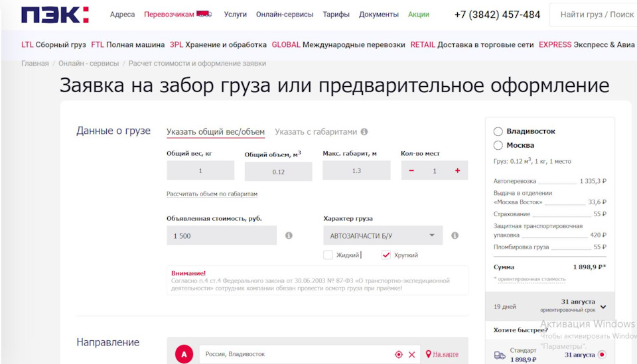637x364 pixels.
Task: Click the Пломбировка груза 55 ₽ line
Action: click(550, 247)
